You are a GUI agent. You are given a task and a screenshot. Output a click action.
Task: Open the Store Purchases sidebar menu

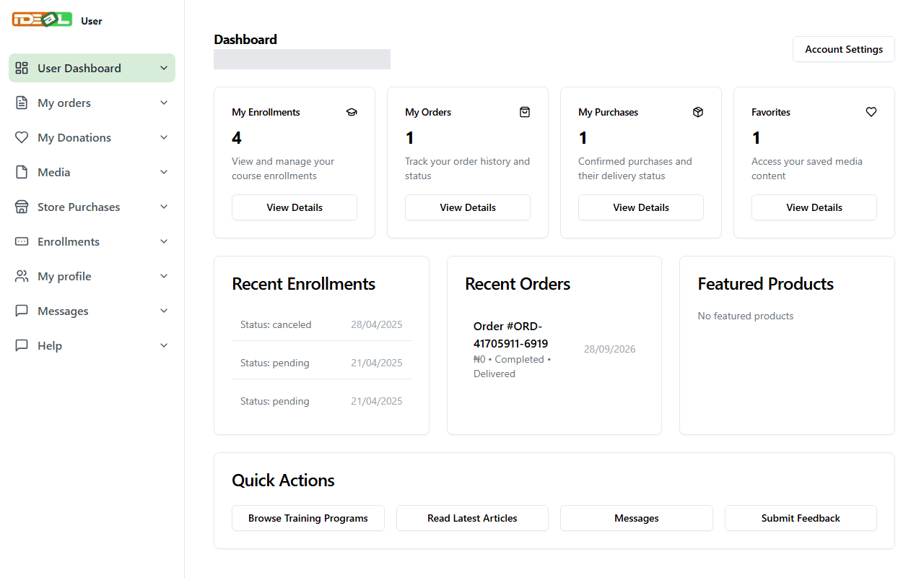pyautogui.click(x=92, y=207)
